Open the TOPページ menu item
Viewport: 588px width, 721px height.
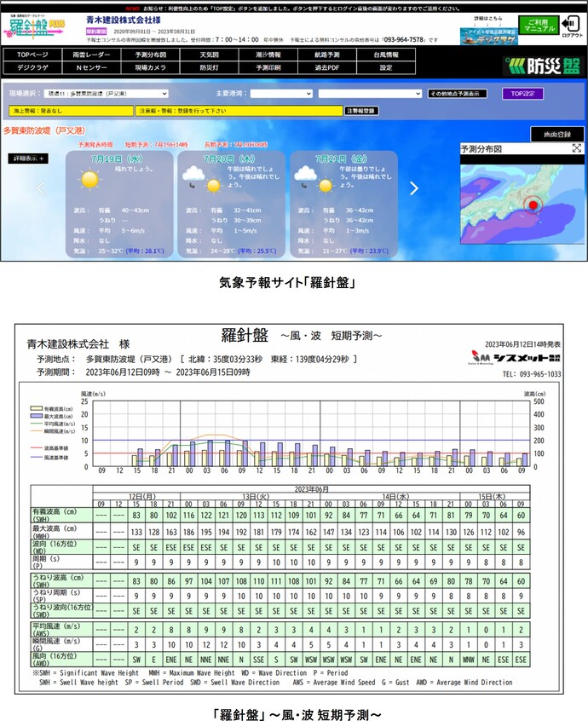32,55
